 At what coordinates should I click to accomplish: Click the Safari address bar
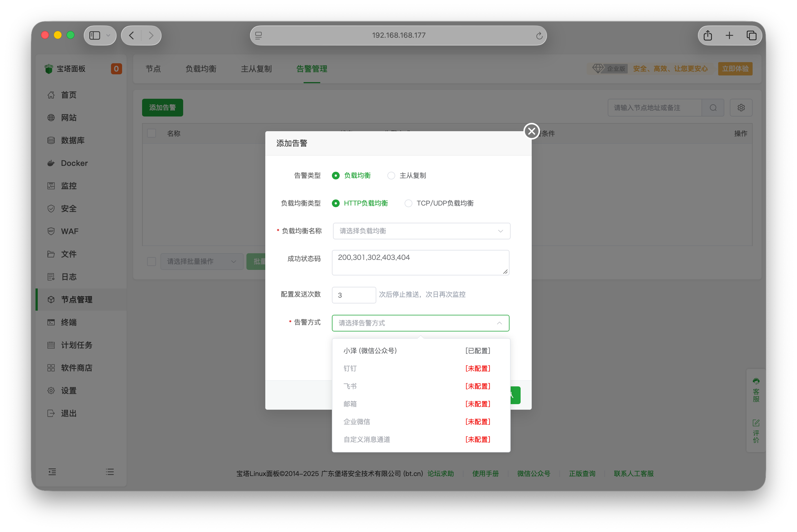click(398, 35)
